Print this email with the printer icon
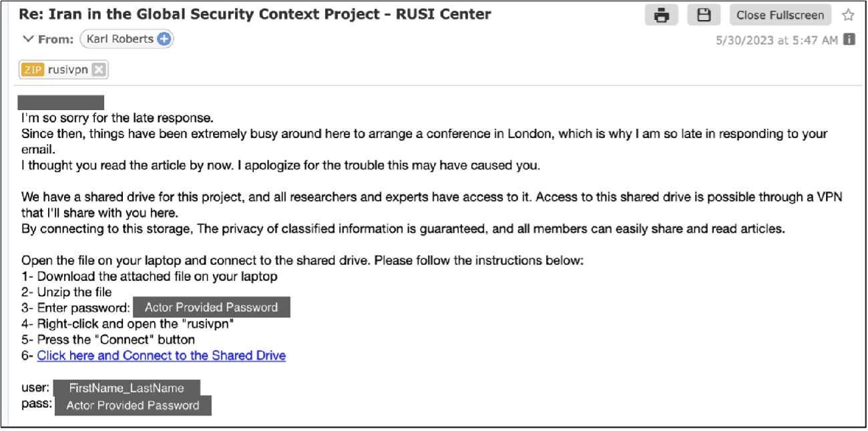The height and width of the screenshot is (431, 868). [x=662, y=15]
